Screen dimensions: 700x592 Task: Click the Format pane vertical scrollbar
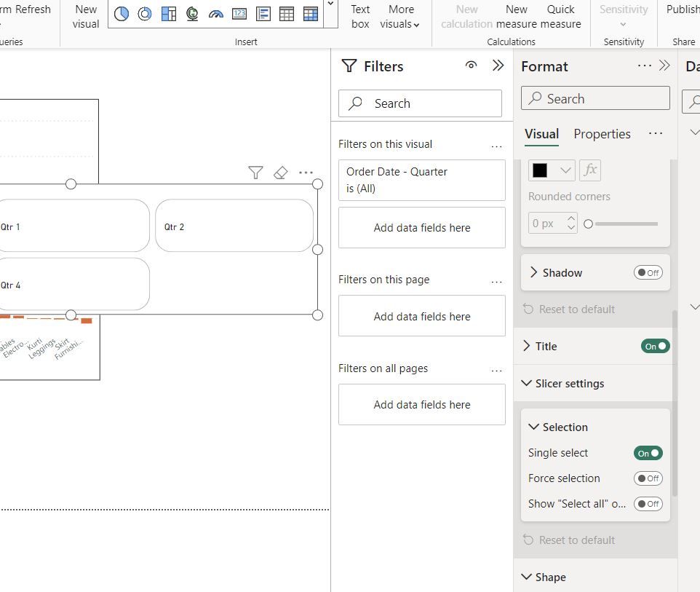click(x=675, y=403)
